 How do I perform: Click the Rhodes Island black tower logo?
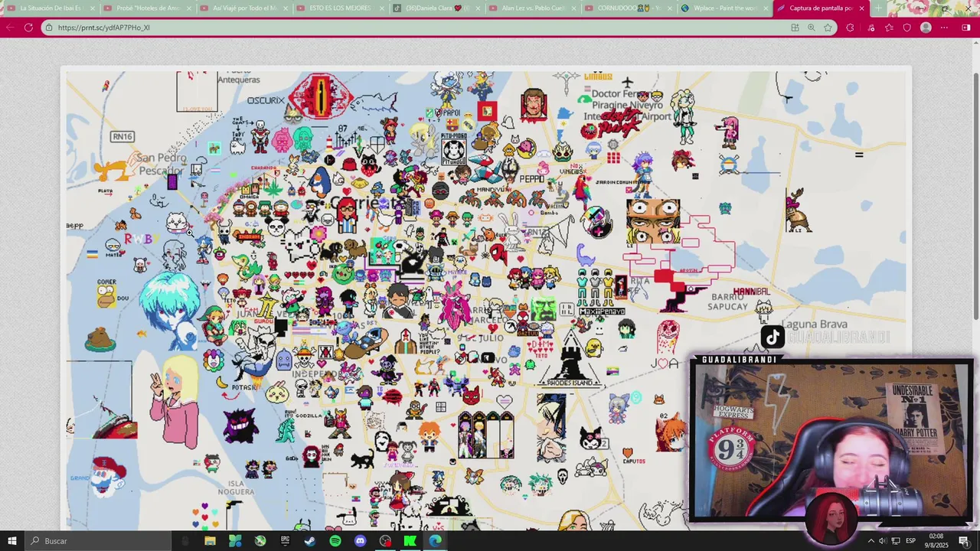570,360
